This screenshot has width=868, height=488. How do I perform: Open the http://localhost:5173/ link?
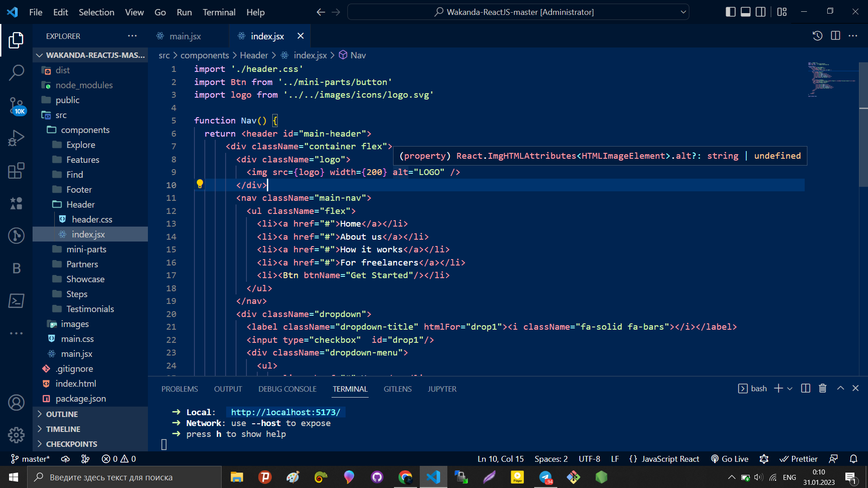[285, 412]
